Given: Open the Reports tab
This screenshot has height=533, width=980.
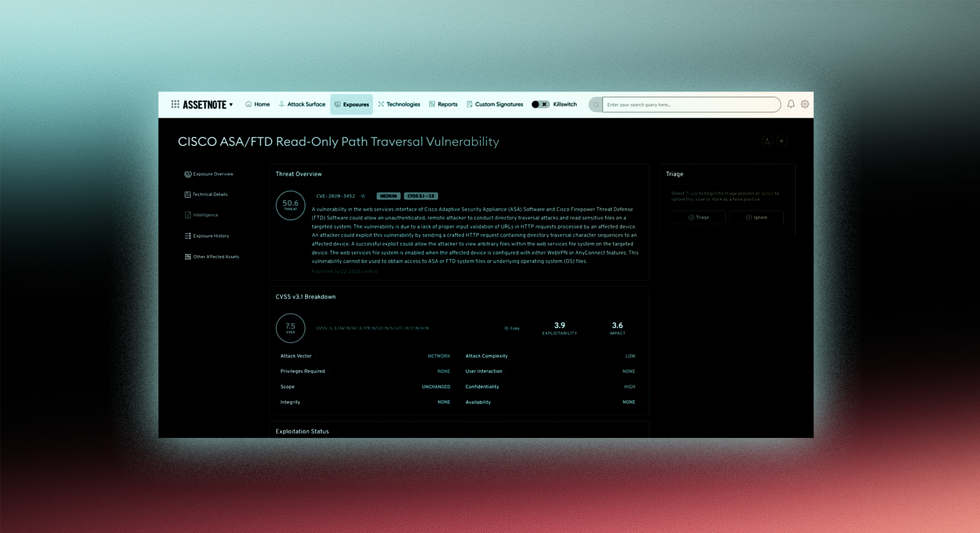Looking at the screenshot, I should tap(443, 104).
